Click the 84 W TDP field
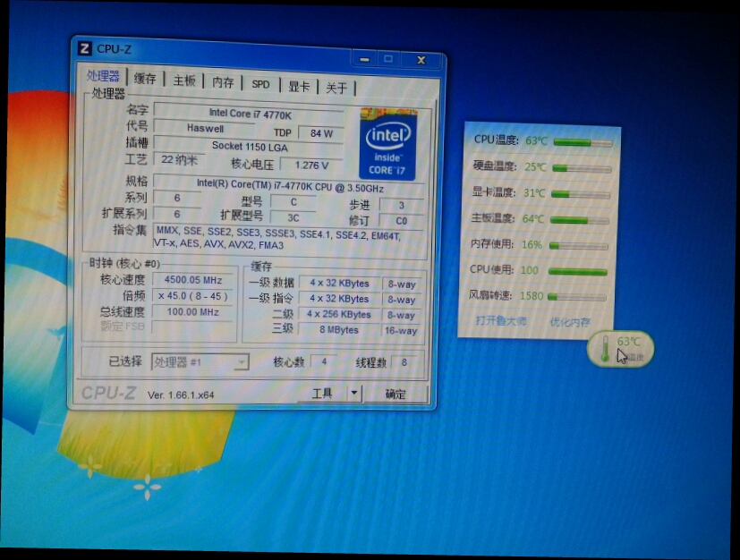Image resolution: width=740 pixels, height=560 pixels. tap(321, 133)
